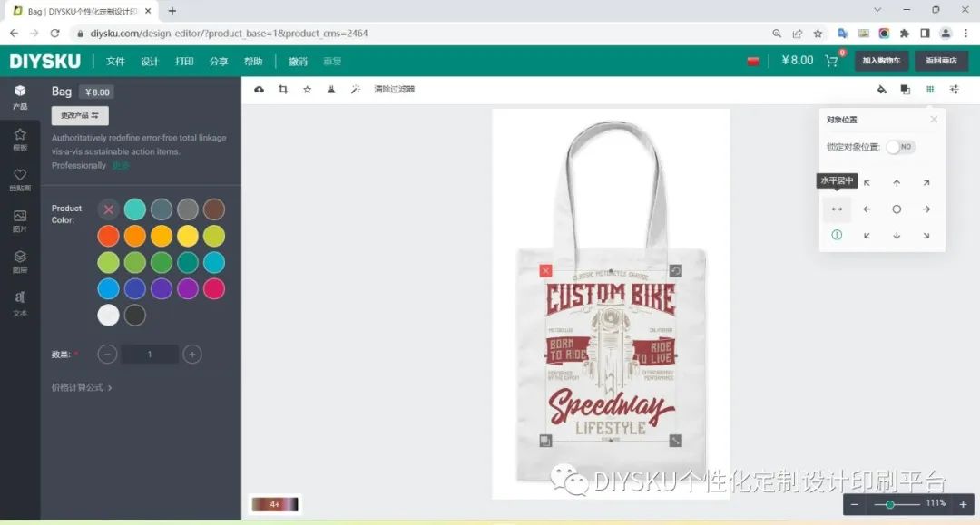Open the sliders adjustment icon
This screenshot has height=525, width=980.
955,89
